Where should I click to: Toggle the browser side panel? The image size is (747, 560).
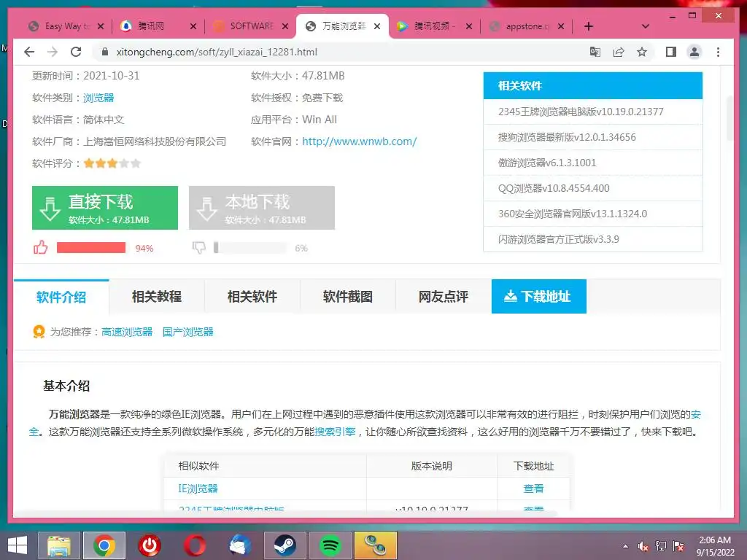pyautogui.click(x=671, y=52)
